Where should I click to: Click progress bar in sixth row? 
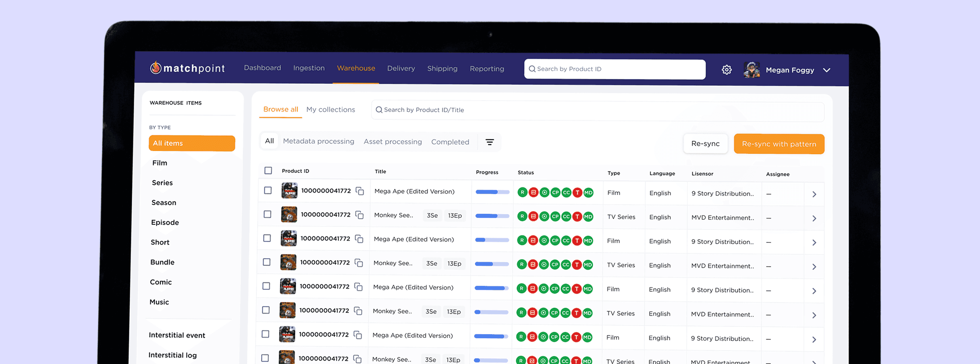[491, 312]
